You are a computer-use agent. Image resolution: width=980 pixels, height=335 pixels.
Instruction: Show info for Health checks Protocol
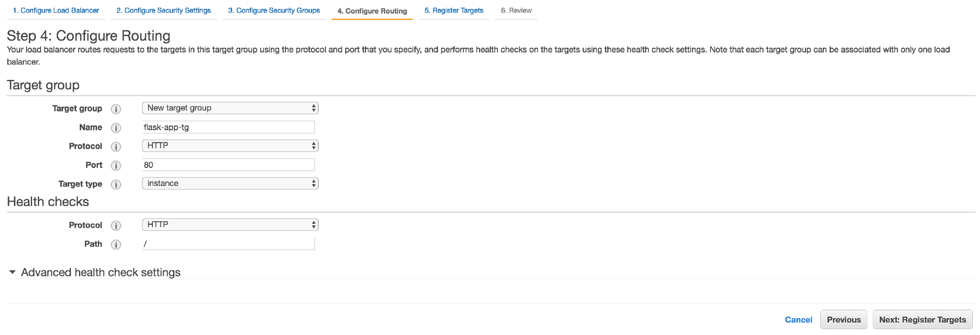[116, 226]
